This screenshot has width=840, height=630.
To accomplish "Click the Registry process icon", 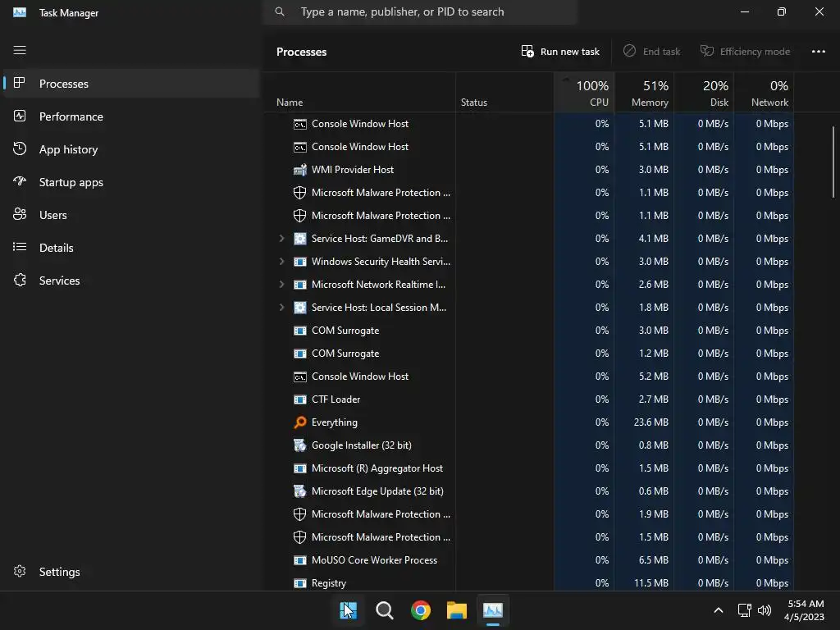I will tap(300, 583).
